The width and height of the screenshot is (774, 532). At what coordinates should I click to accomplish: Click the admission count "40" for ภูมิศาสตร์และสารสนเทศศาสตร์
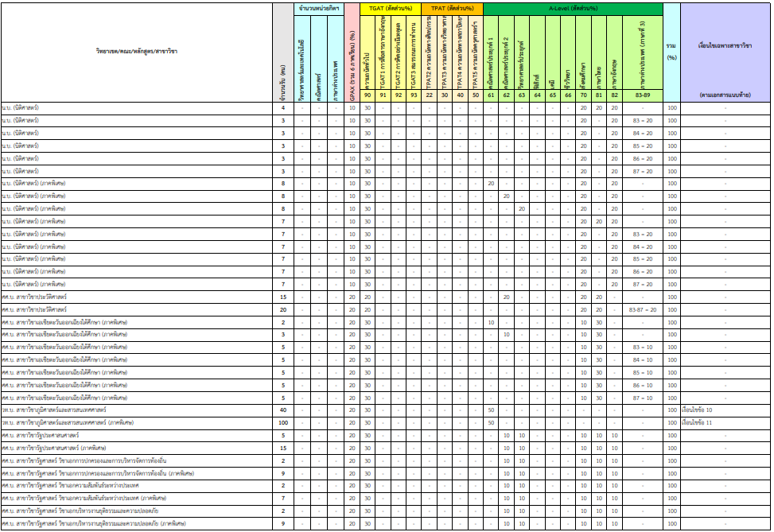pos(283,410)
